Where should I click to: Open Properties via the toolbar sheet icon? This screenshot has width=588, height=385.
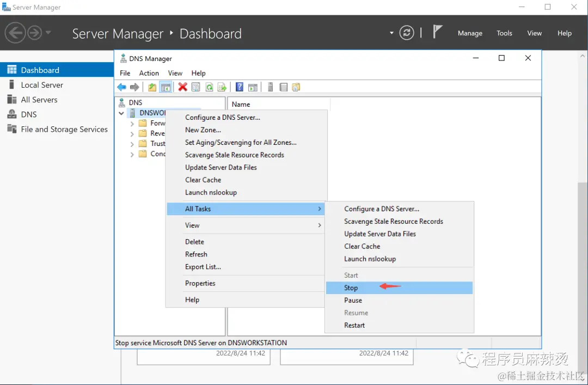pyautogui.click(x=196, y=87)
